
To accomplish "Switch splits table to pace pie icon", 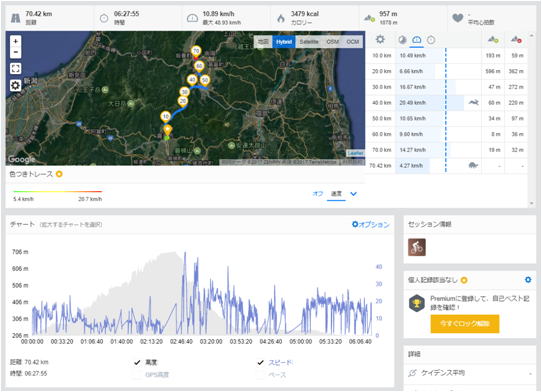I will click(402, 40).
